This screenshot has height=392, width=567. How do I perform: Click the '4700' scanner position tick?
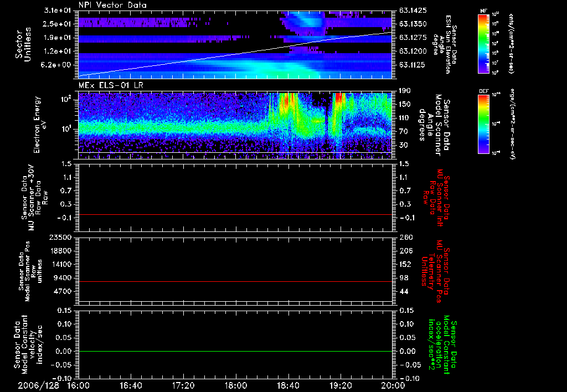[63, 291]
